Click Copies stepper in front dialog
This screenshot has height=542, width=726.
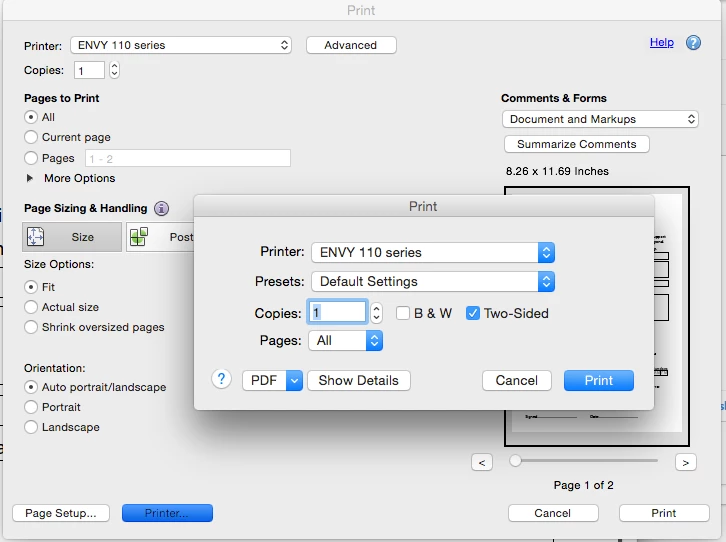click(376, 313)
